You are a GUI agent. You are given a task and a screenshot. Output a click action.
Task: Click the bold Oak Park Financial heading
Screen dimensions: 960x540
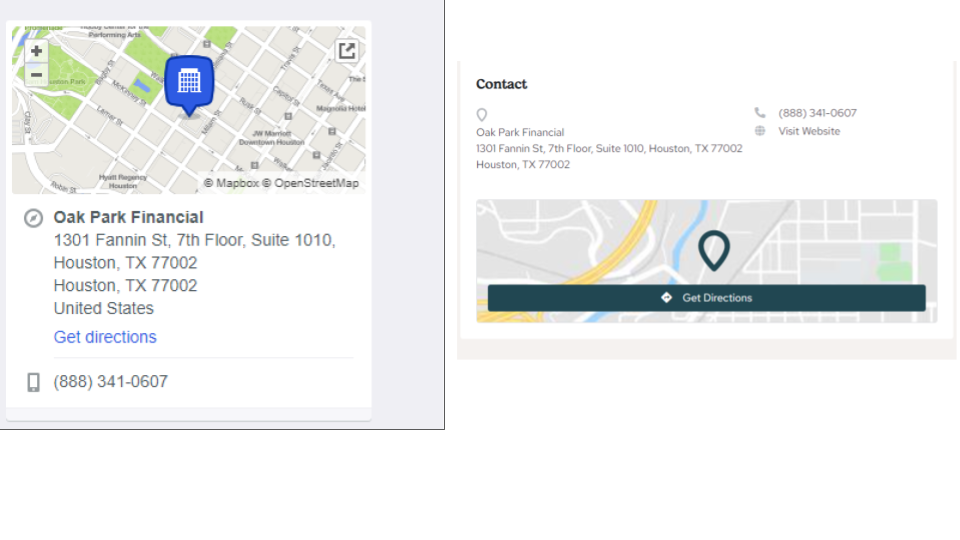click(x=129, y=217)
